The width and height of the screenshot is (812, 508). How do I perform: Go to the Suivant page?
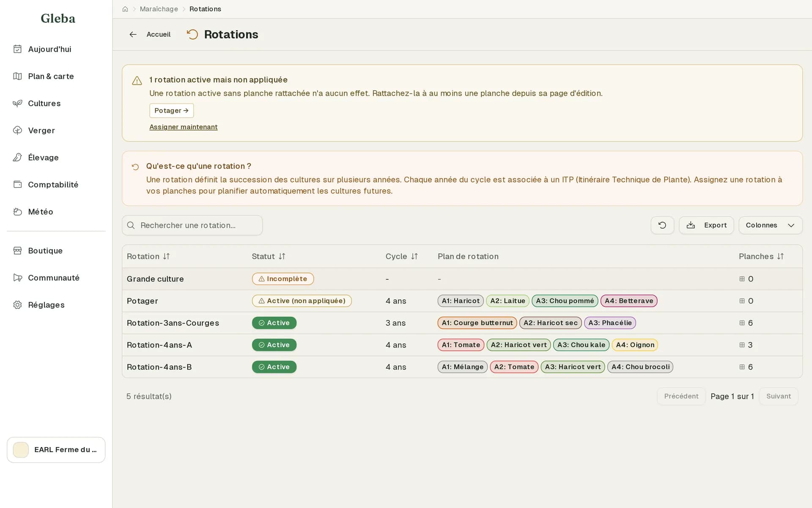pyautogui.click(x=778, y=396)
